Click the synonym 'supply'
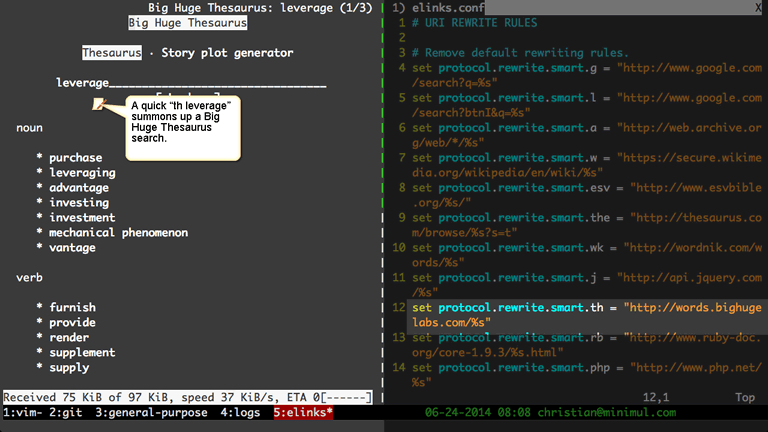Image resolution: width=768 pixels, height=432 pixels. pyautogui.click(x=69, y=368)
